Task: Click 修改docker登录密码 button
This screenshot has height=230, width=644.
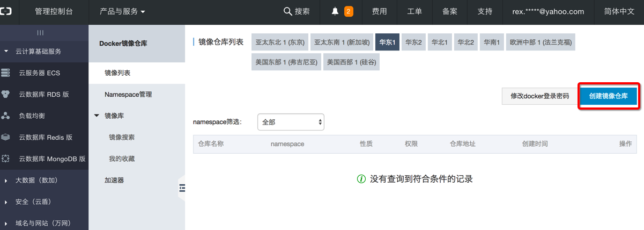Action: tap(539, 96)
